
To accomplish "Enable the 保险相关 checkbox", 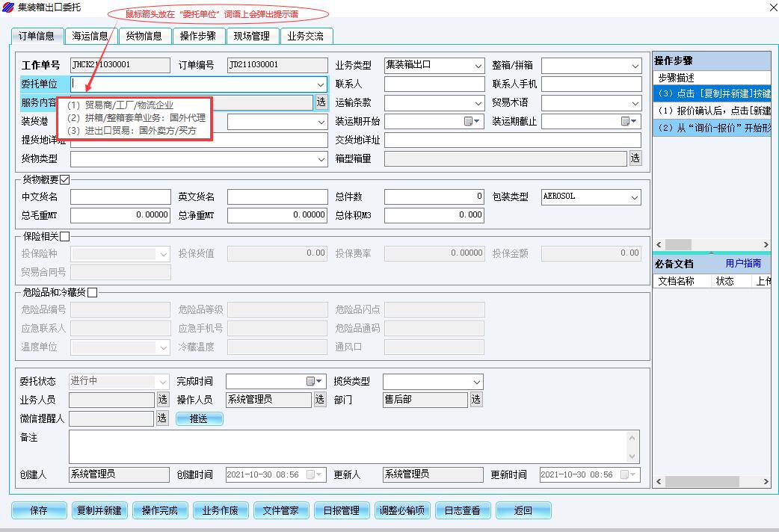I will tap(64, 237).
